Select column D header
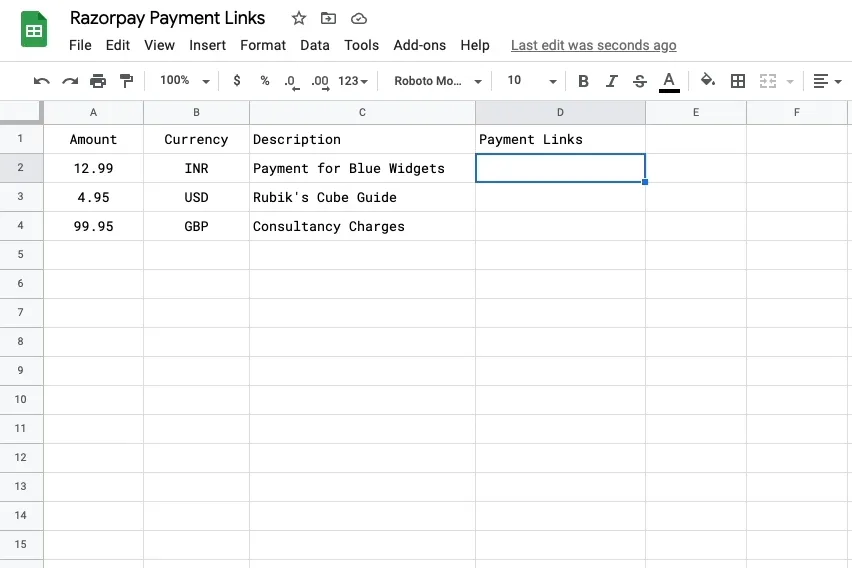 coord(560,113)
